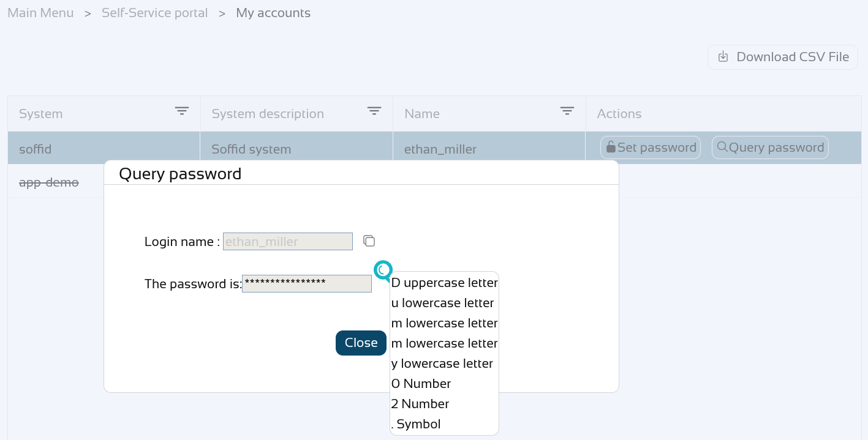
Task: Select the ethan_miller name cell
Action: [489, 149]
